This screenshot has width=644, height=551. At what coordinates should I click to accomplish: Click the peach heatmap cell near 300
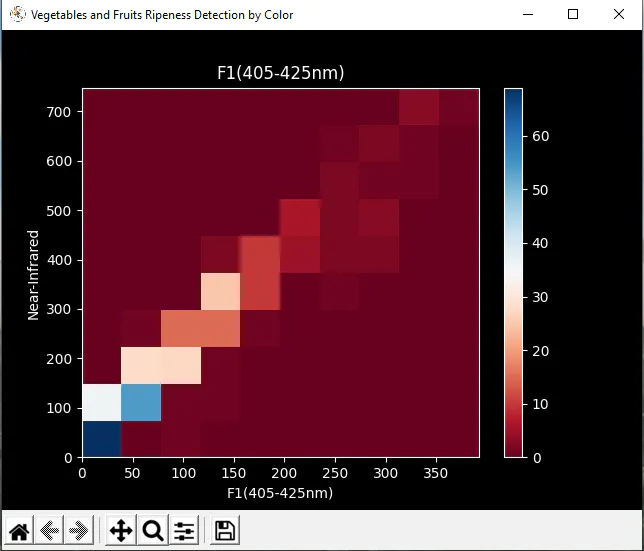pos(221,292)
